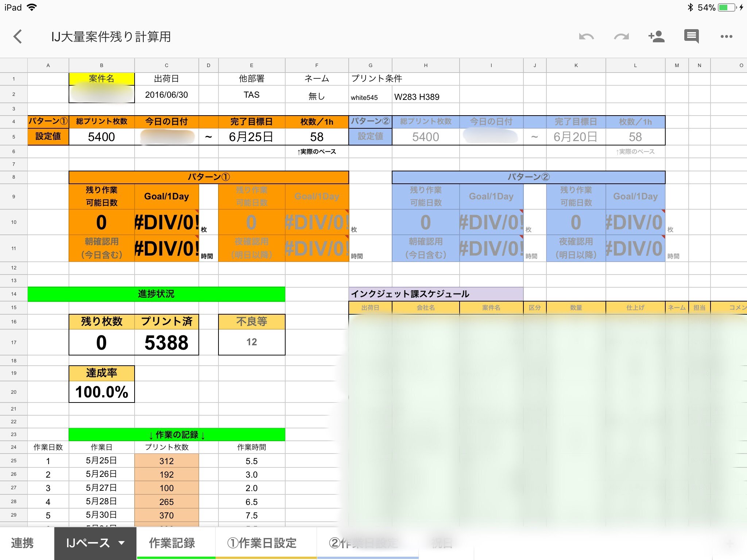Open the comments icon
Screen dimensions: 747x560
[691, 36]
